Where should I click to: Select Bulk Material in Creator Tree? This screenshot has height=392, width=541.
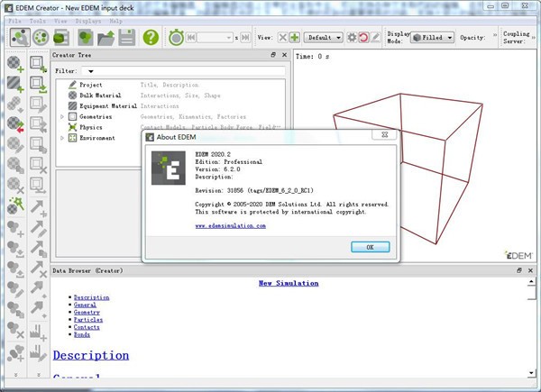coord(100,95)
